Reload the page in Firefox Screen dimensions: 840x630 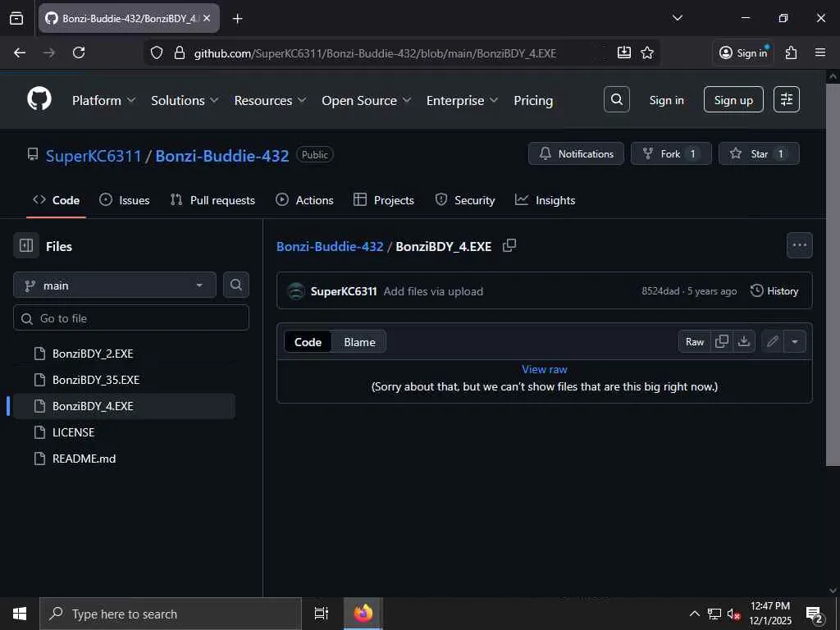pos(79,52)
